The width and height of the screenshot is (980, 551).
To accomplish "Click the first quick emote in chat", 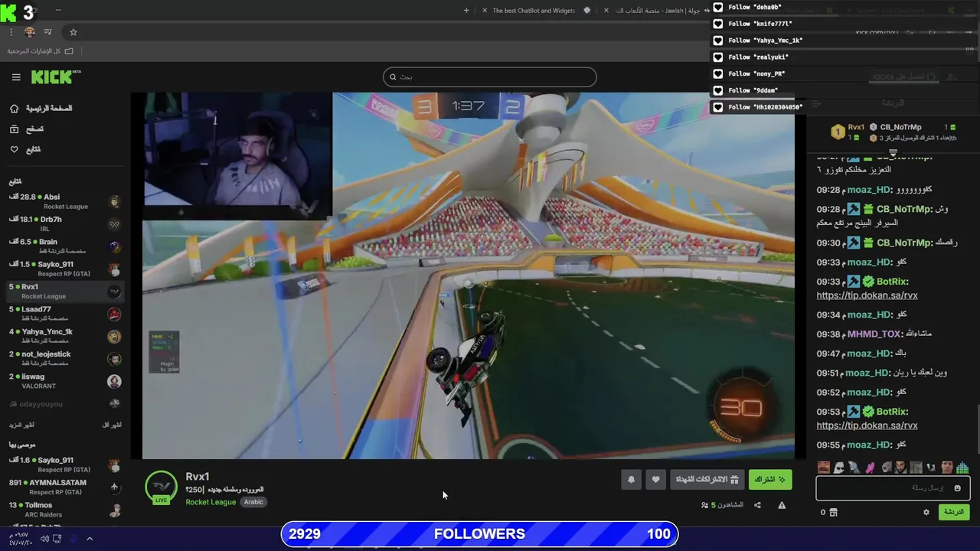I will [x=823, y=468].
